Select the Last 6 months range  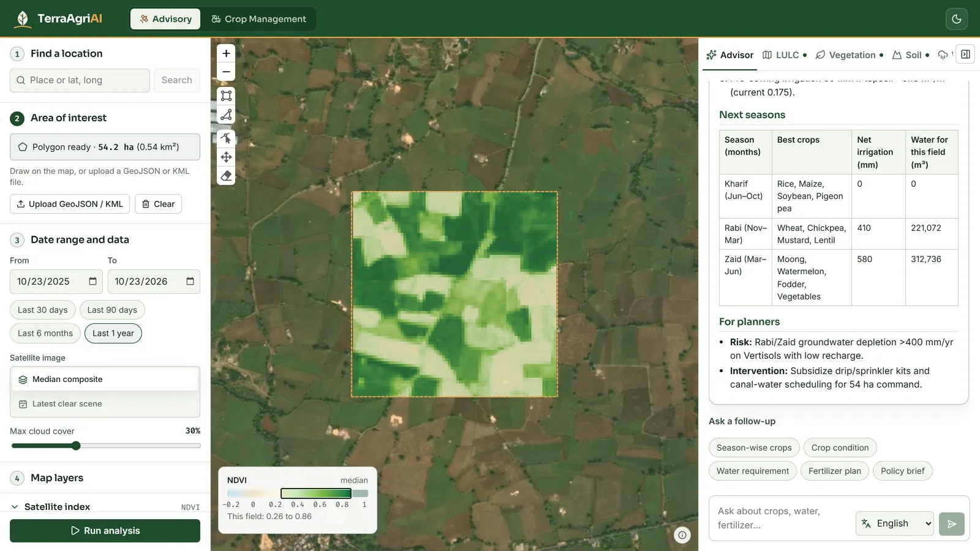pos(45,333)
